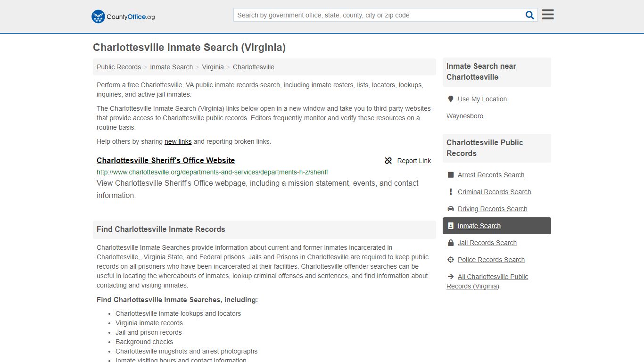Open Charlottesville Sheriff's Office Website link
Image resolution: width=644 pixels, height=362 pixels.
(165, 161)
